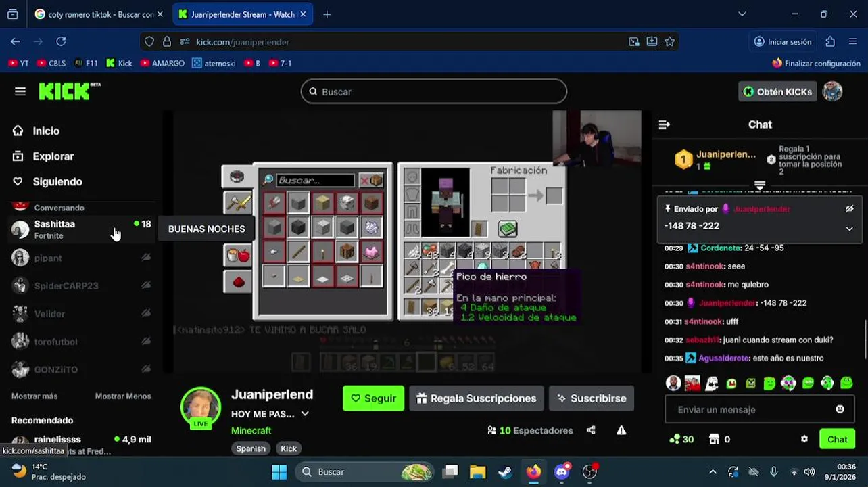
Task: Expand the pinned message chevron
Action: pos(849,229)
